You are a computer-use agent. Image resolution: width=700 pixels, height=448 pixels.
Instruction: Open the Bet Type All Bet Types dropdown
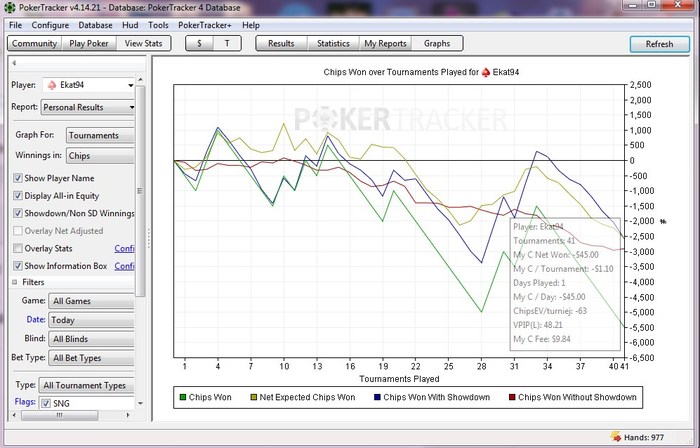tap(91, 358)
